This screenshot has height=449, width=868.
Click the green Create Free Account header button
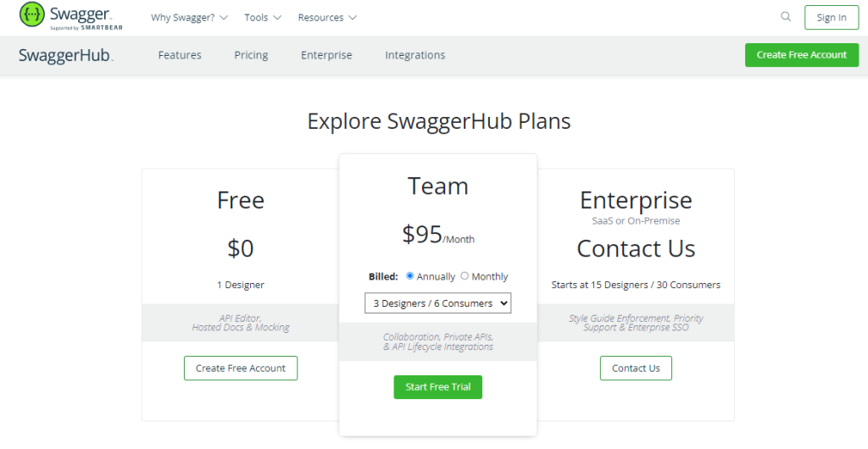(802, 55)
